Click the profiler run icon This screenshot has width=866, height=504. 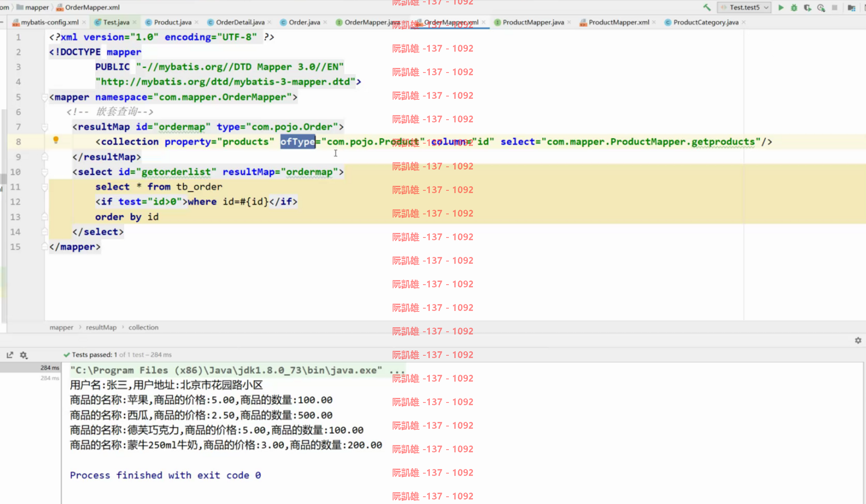(x=821, y=7)
